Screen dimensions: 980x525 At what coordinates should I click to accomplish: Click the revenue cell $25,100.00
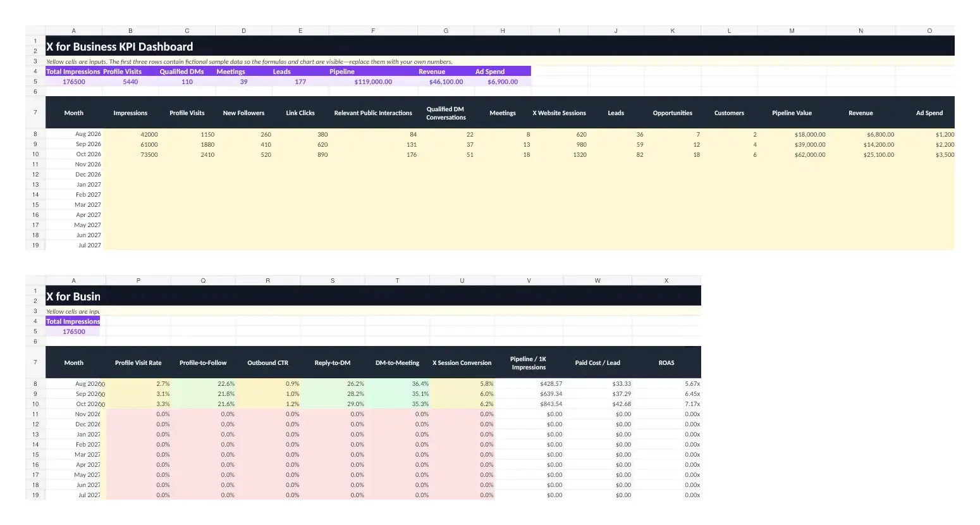click(x=861, y=154)
